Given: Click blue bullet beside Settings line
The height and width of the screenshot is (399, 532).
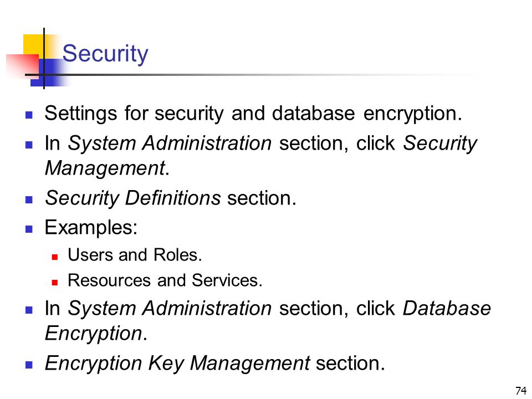Looking at the screenshot, I should pyautogui.click(x=29, y=115).
